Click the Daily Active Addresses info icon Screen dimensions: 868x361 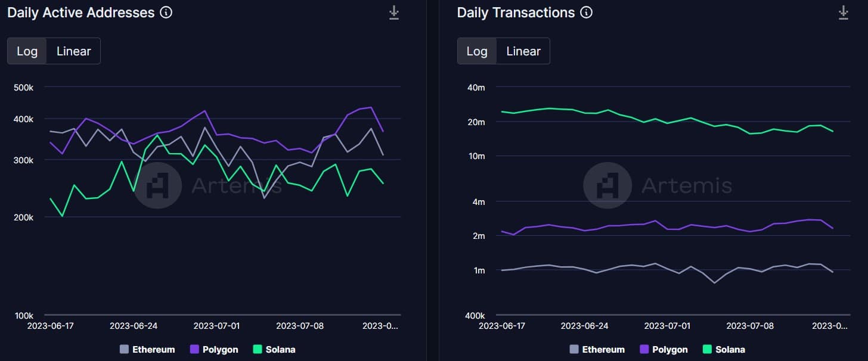click(x=166, y=13)
